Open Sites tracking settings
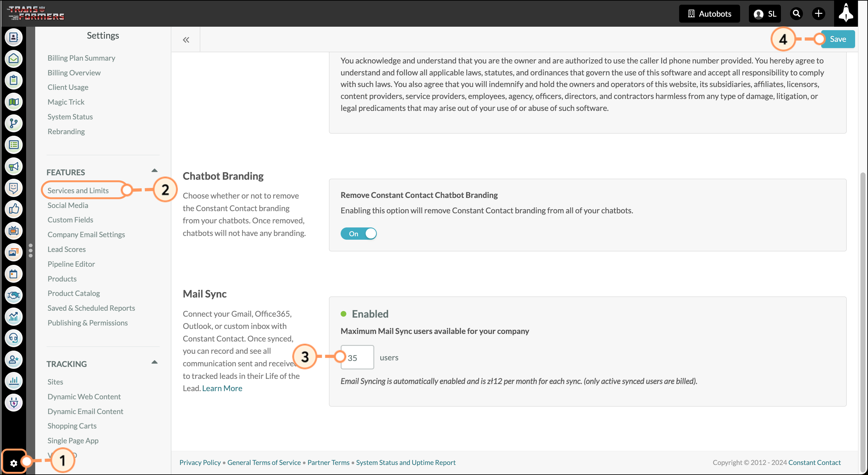 [x=55, y=382]
